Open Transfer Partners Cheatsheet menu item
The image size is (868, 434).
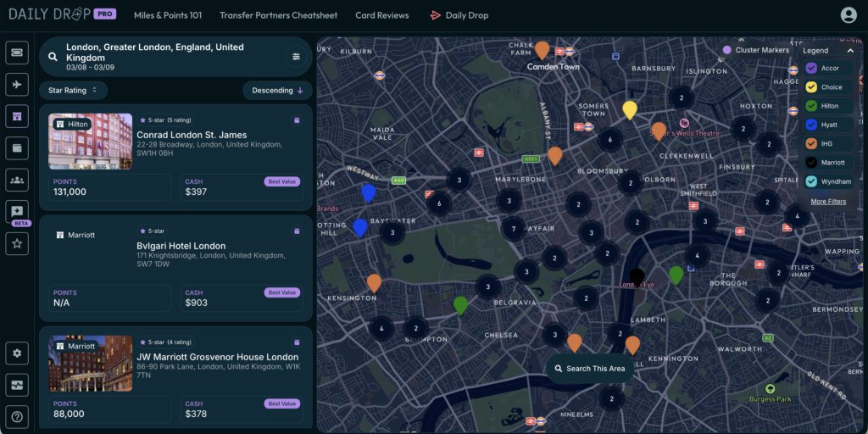[278, 15]
